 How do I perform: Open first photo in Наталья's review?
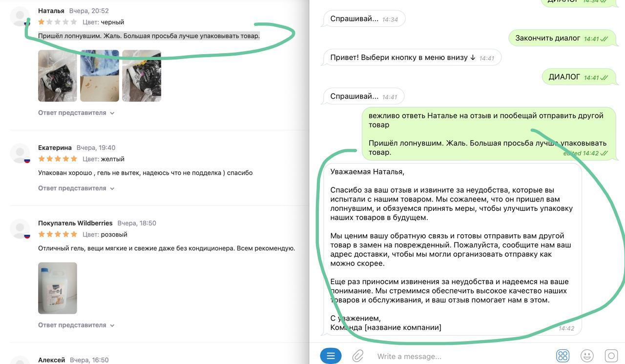pos(58,76)
